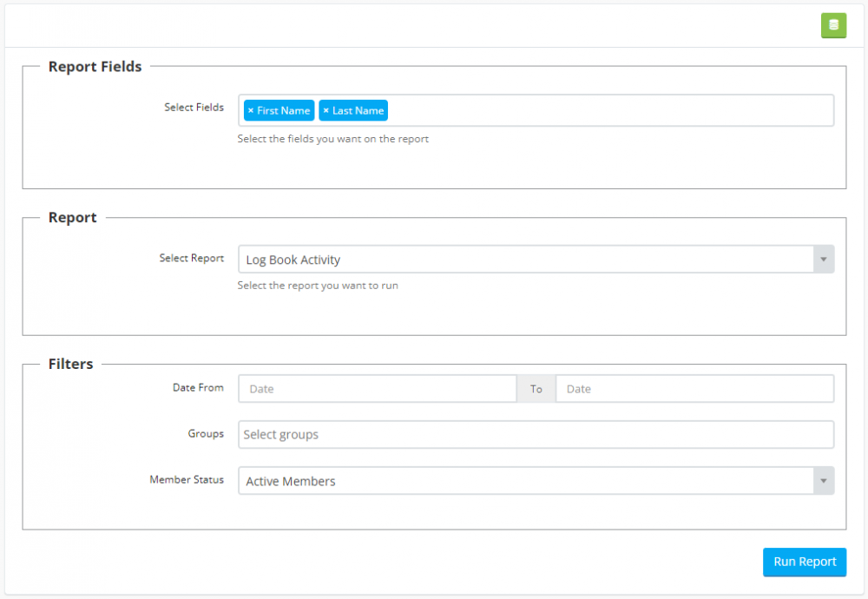Screen dimensions: 868x599
Task: Expand the Select Report dropdown arrow
Action: (x=823, y=260)
